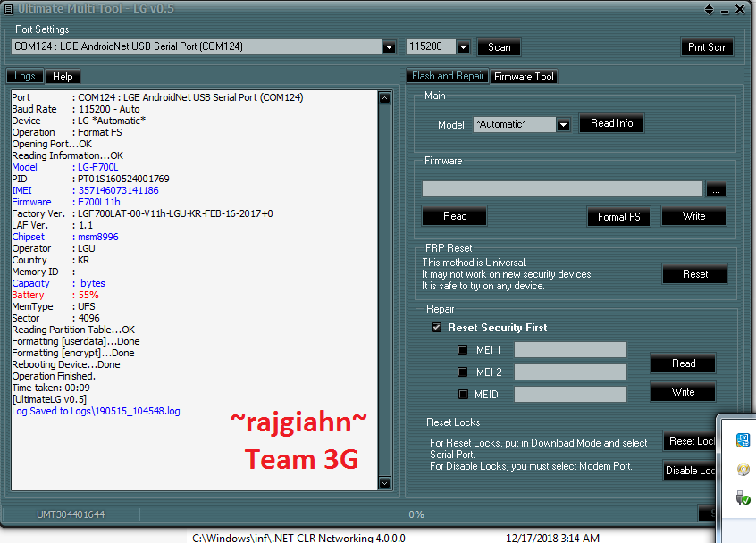Click the Battery 55% log line
Viewport: 756px width, 543px height.
click(x=55, y=295)
